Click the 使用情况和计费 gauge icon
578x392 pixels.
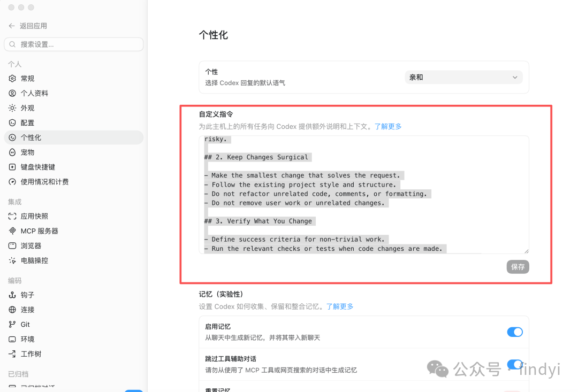click(x=12, y=182)
